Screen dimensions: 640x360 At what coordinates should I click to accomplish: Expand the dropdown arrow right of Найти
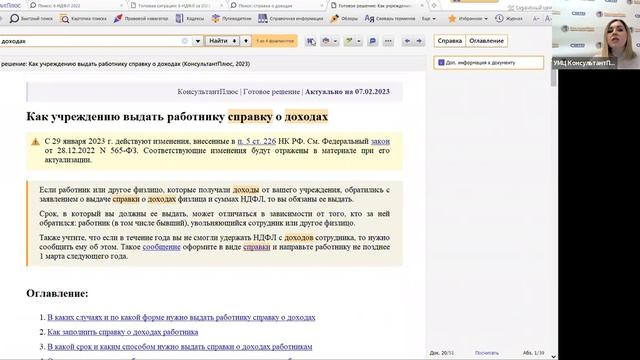(246, 41)
